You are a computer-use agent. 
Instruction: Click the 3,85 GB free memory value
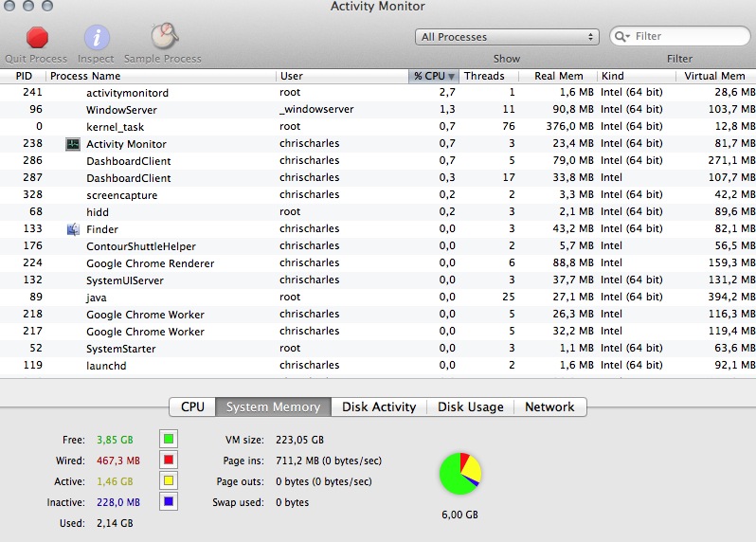[115, 440]
